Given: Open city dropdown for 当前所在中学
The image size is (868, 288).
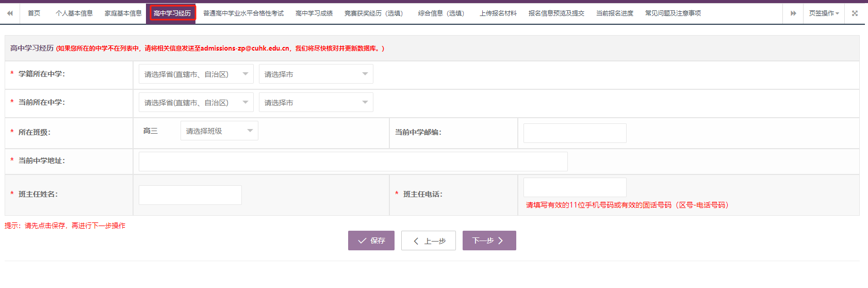Looking at the screenshot, I should click(316, 103).
